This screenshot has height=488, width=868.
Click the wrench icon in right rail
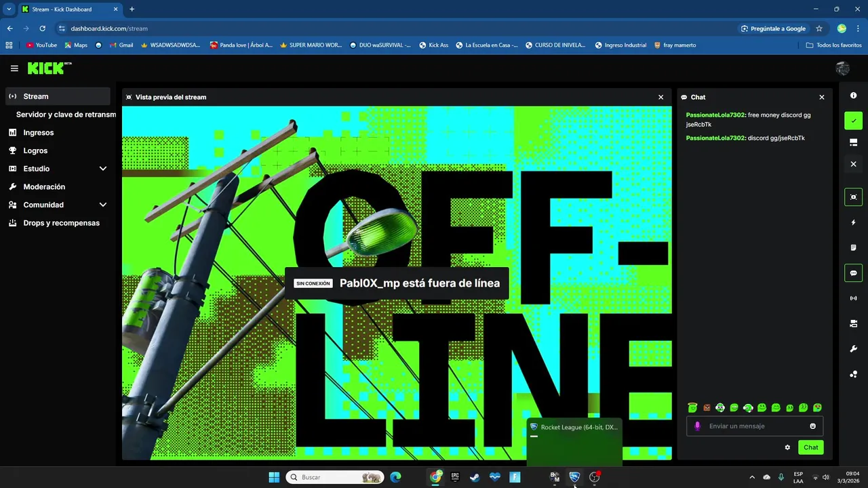[x=853, y=349]
